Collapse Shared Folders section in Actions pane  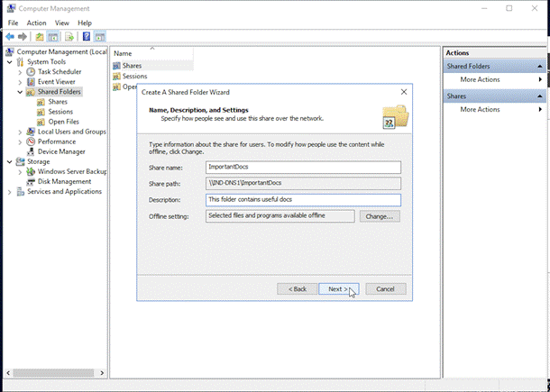coord(539,67)
